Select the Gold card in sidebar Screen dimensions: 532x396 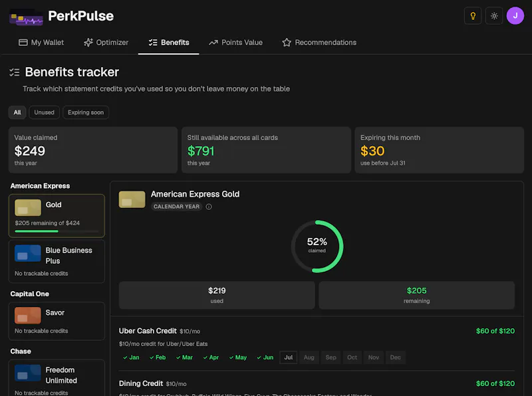tap(57, 216)
